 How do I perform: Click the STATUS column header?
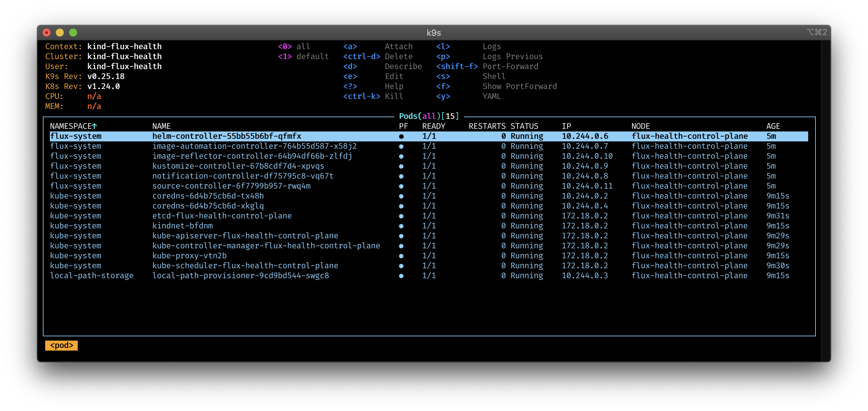point(524,126)
